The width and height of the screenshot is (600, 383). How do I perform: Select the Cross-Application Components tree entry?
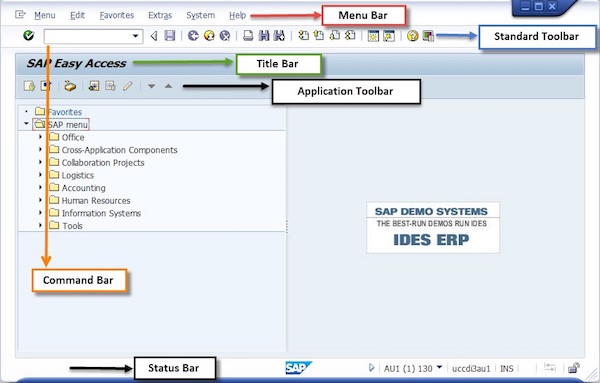pyautogui.click(x=114, y=150)
